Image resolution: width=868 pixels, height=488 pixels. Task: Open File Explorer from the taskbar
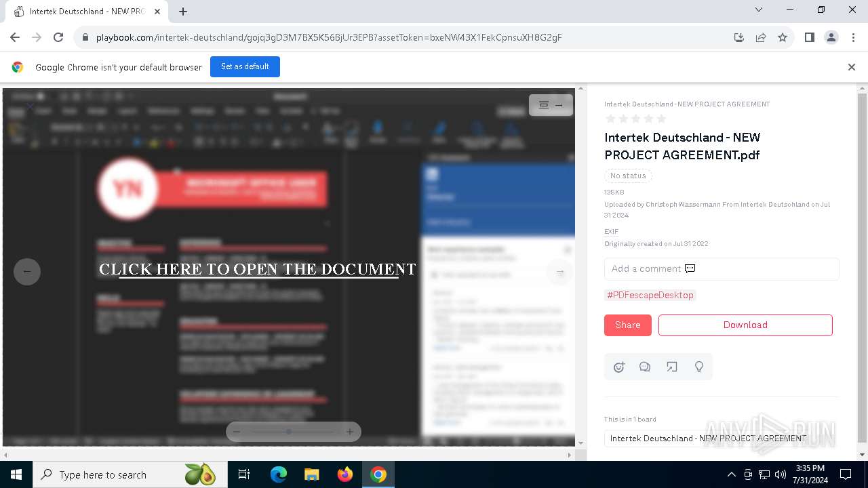pyautogui.click(x=312, y=474)
